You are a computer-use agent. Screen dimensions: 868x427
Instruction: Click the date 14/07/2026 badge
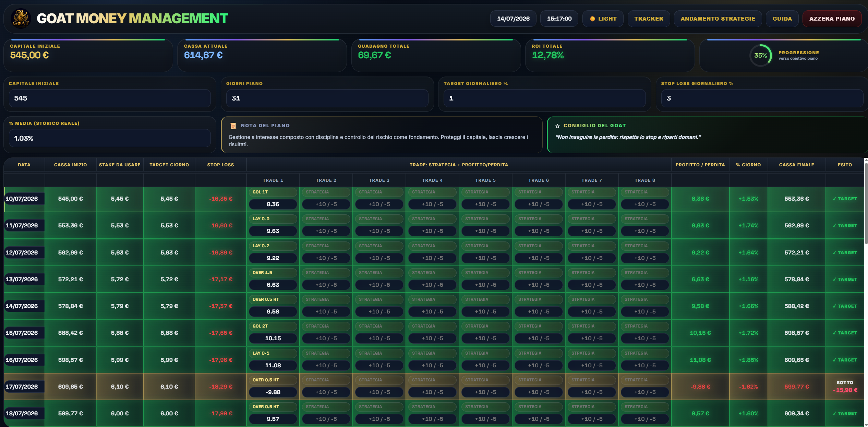[513, 19]
